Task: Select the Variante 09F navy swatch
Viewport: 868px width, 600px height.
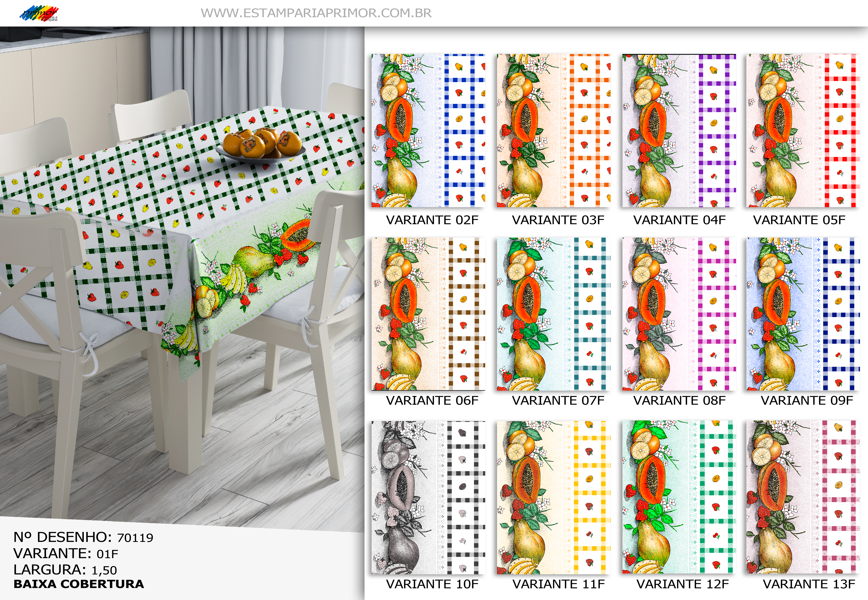Action: [803, 314]
